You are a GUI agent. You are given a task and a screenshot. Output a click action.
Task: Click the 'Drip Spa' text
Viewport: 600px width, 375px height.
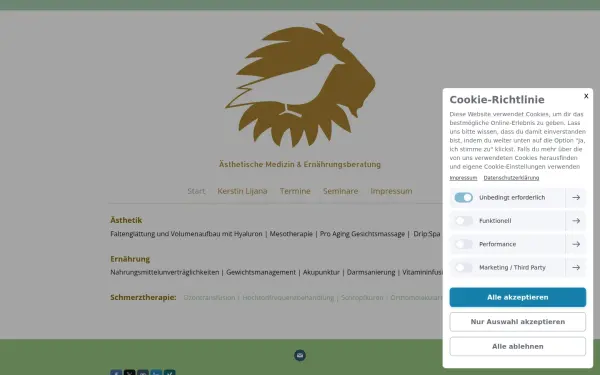[x=427, y=234]
